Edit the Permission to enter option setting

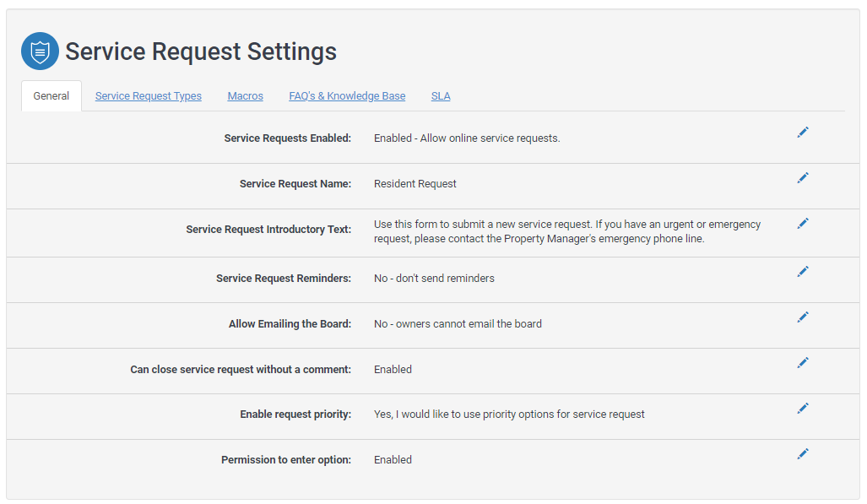tap(802, 454)
